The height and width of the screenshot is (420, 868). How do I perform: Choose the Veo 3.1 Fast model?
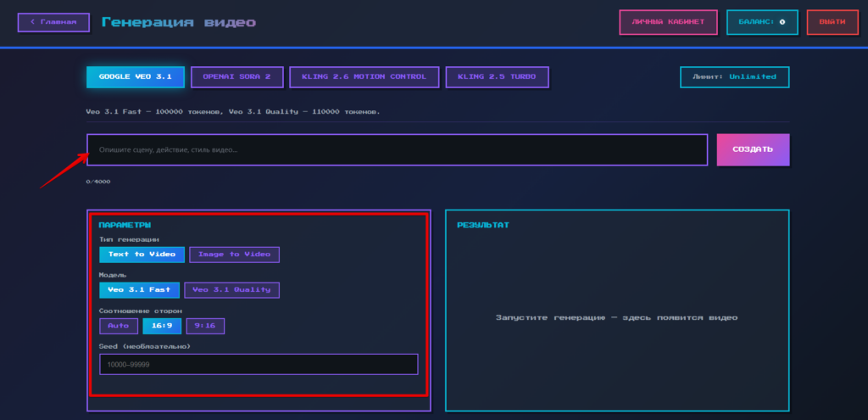click(x=139, y=290)
